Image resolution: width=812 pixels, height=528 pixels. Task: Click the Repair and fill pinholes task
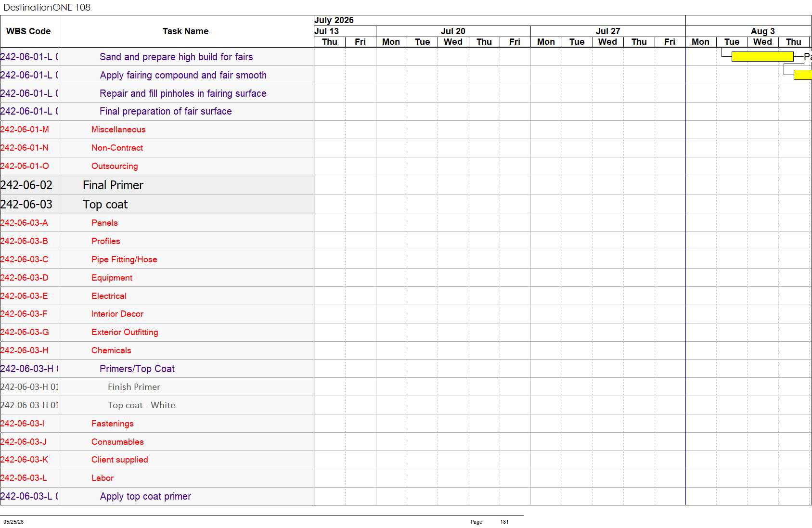click(x=183, y=93)
